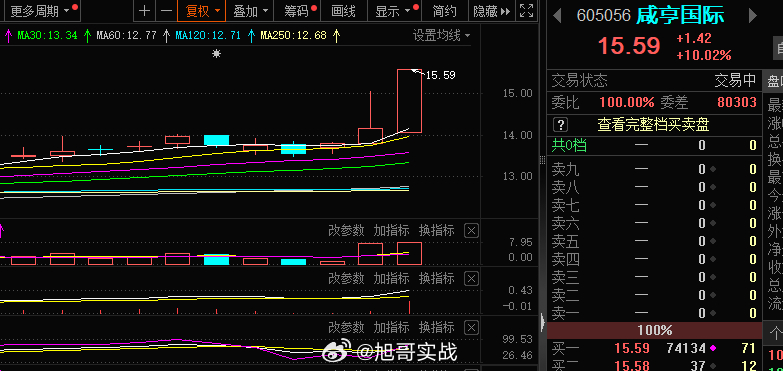The image size is (783, 371).
Task: Expand the 隐藏 toolbar option
Action: click(492, 11)
